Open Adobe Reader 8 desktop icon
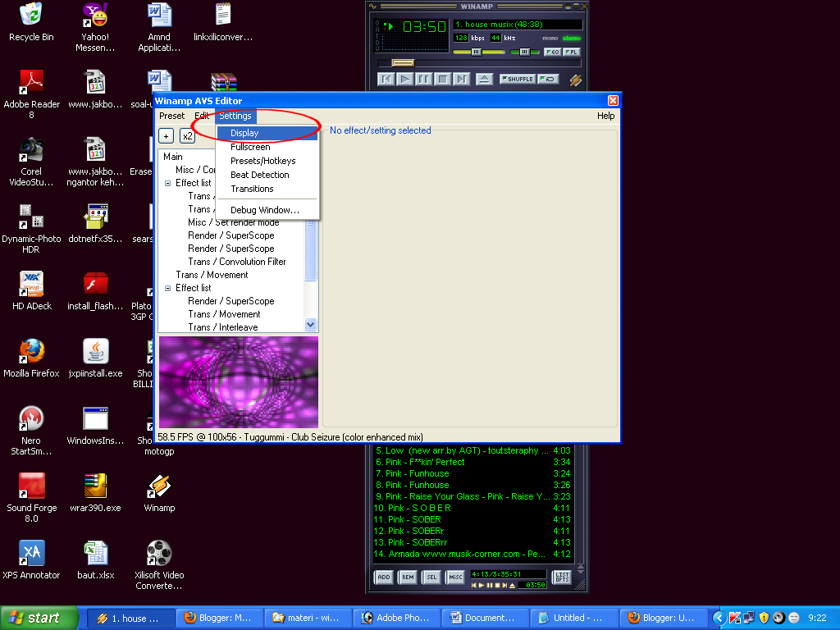Image resolution: width=840 pixels, height=630 pixels. pos(31,94)
